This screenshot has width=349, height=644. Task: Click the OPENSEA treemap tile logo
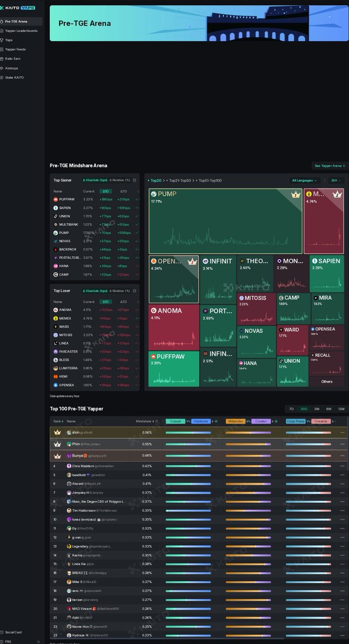313,329
